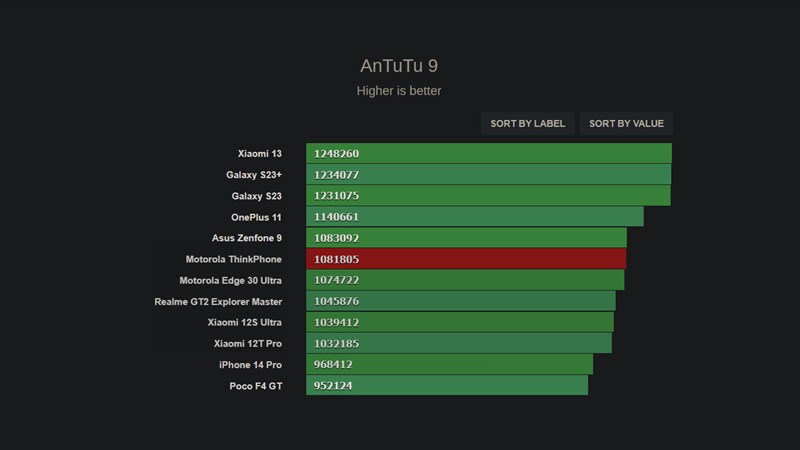Select the Galaxy S23+ bar with 1234077
Image resolution: width=800 pixels, height=450 pixels.
pos(489,174)
